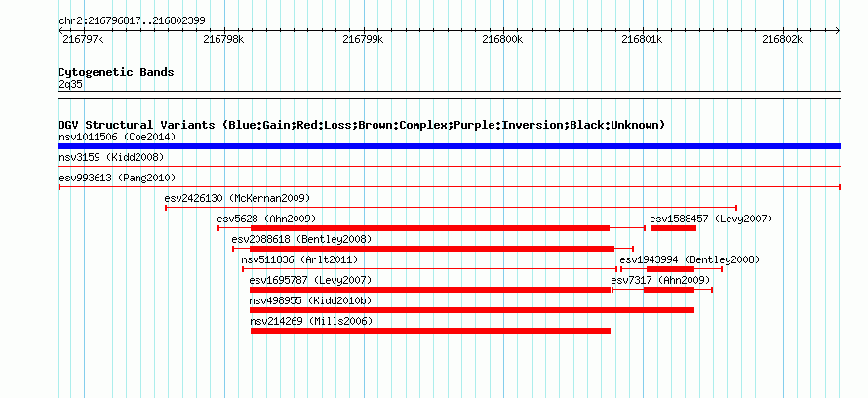Open the esv993613 (Pang2010) label
The image size is (868, 398).
[x=117, y=178]
